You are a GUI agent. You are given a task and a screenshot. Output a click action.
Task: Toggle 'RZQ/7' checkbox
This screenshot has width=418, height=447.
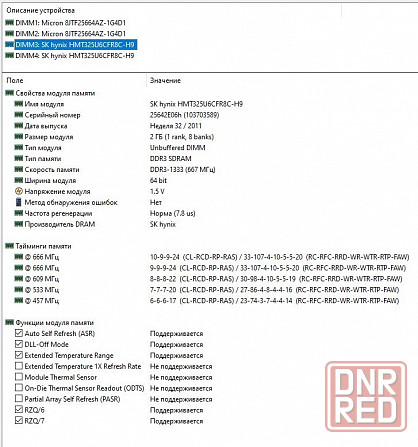pyautogui.click(x=19, y=421)
